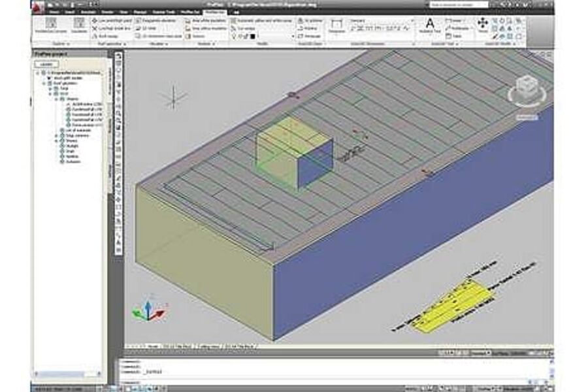Screen dimensions: 588x392
Task: Select the Multiline Text tool
Action: coord(429,25)
